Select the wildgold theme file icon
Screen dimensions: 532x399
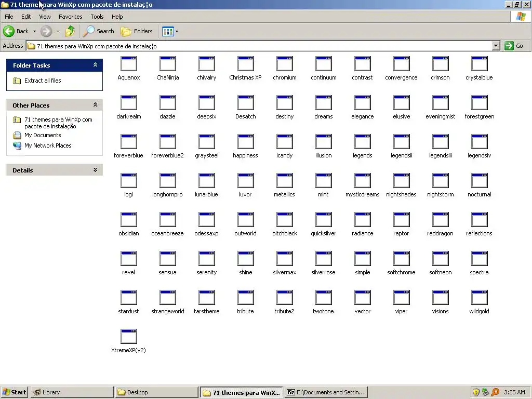pyautogui.click(x=479, y=298)
